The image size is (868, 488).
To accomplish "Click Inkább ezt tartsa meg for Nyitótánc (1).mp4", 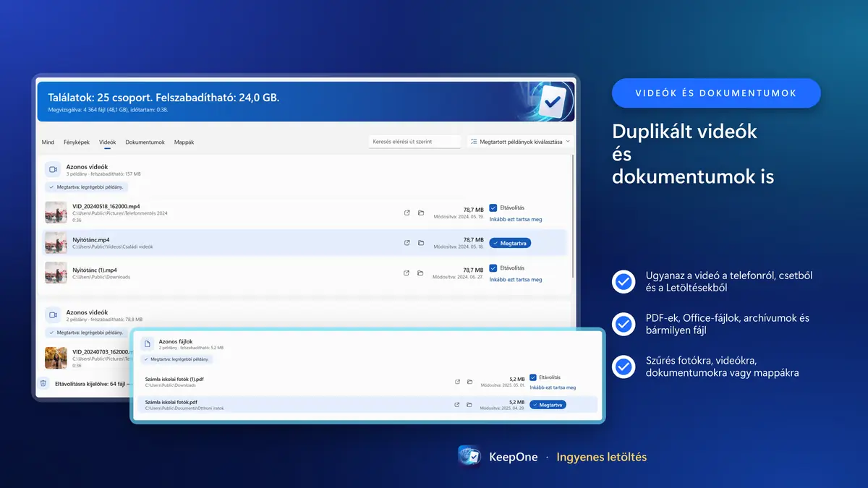I will click(516, 280).
